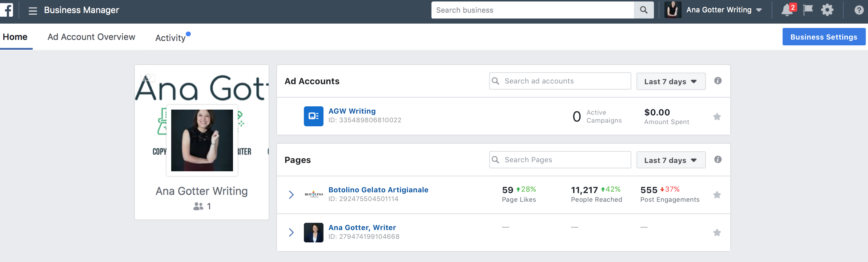Click the Search ad accounts field
868x262 pixels.
tap(560, 81)
